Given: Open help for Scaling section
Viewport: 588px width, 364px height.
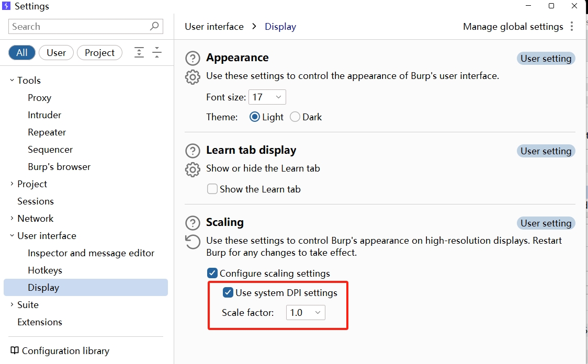Looking at the screenshot, I should 193,223.
